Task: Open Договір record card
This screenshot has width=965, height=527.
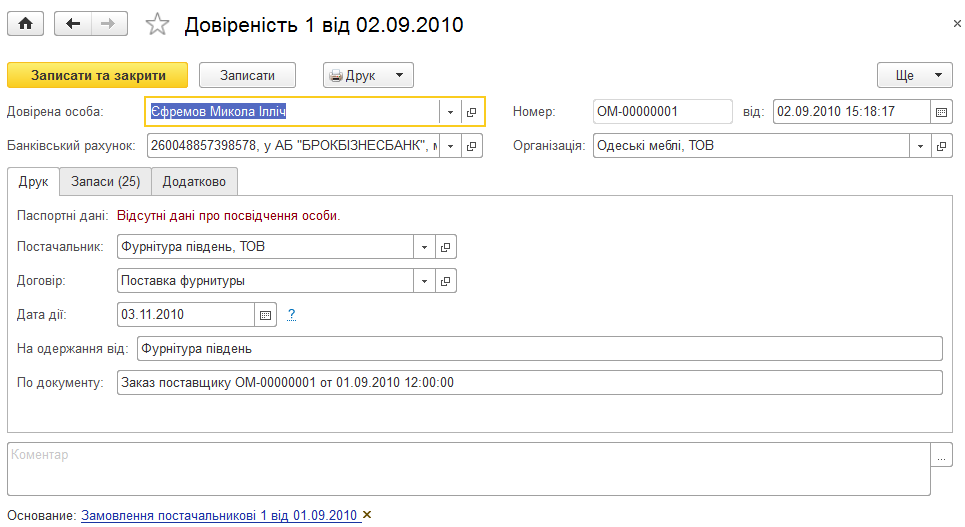Action: (446, 281)
